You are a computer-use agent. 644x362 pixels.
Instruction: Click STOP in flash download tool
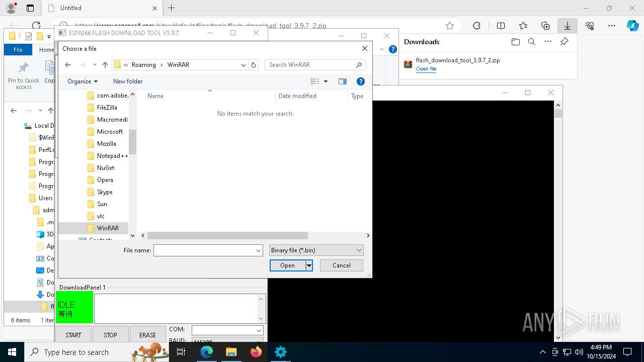coord(110,335)
